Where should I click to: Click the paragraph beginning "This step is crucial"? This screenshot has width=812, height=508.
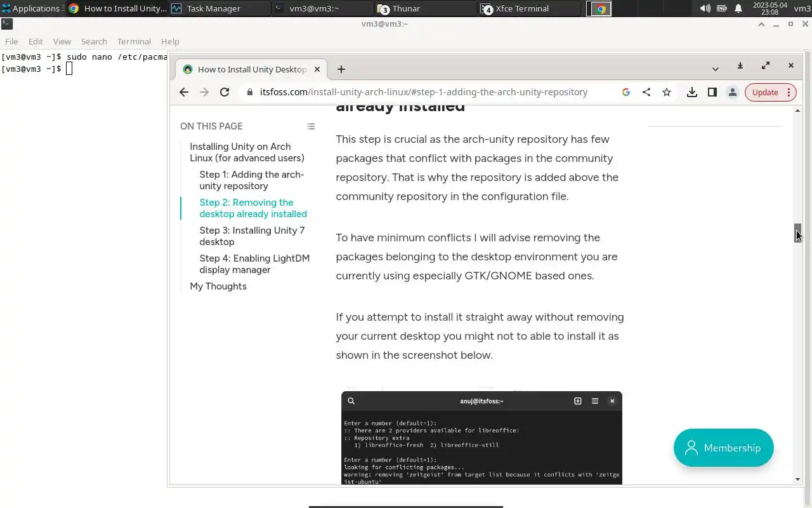click(x=477, y=168)
